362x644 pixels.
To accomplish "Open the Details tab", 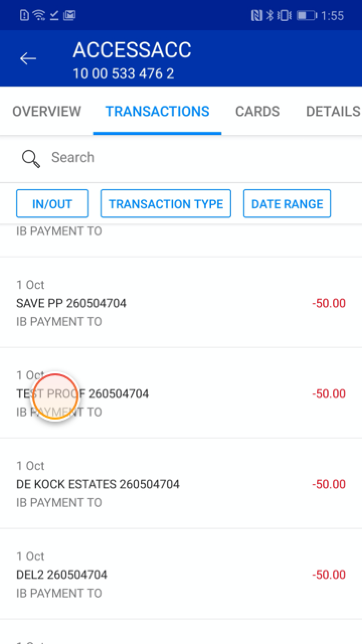I will (x=333, y=111).
